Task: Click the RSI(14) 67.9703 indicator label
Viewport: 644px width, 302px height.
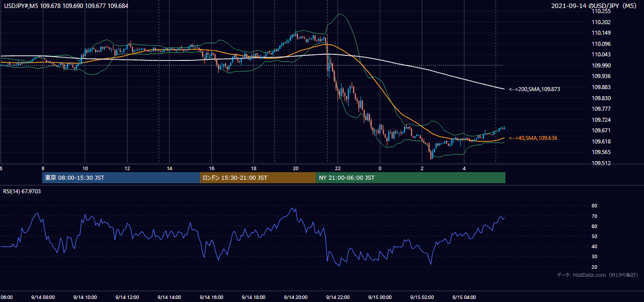Action: [22, 191]
